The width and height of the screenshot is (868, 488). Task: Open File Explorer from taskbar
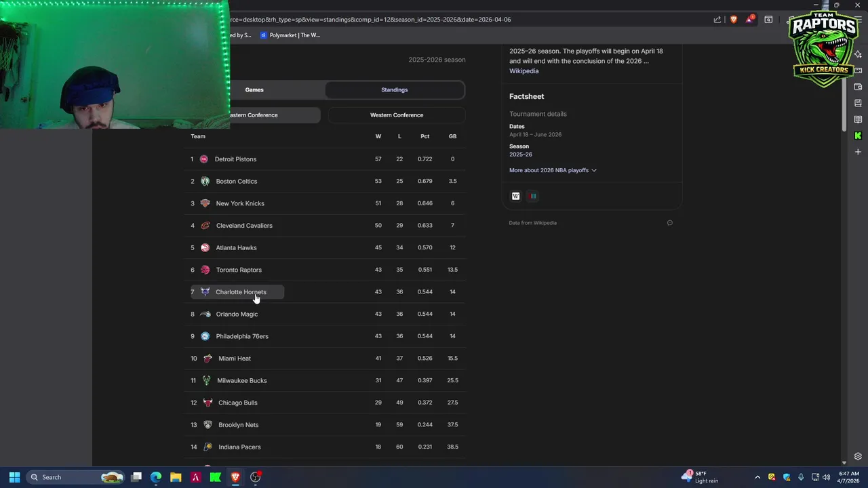176,477
